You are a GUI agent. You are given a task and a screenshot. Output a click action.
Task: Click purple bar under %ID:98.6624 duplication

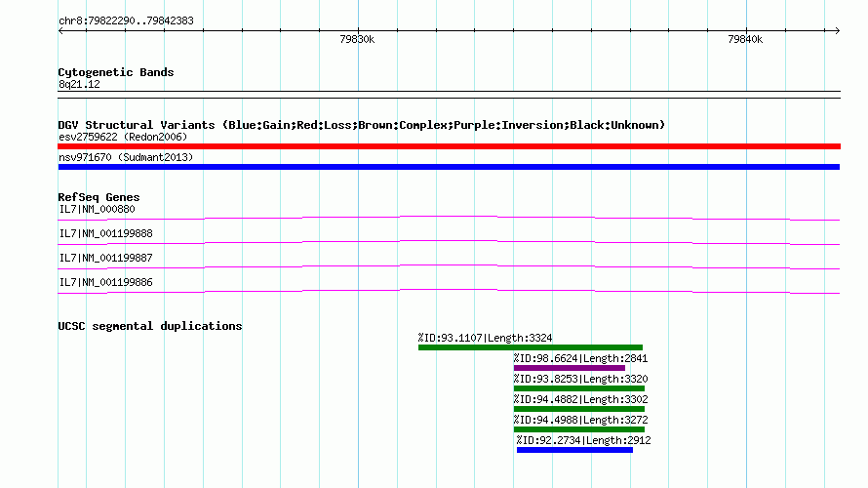coord(570,368)
